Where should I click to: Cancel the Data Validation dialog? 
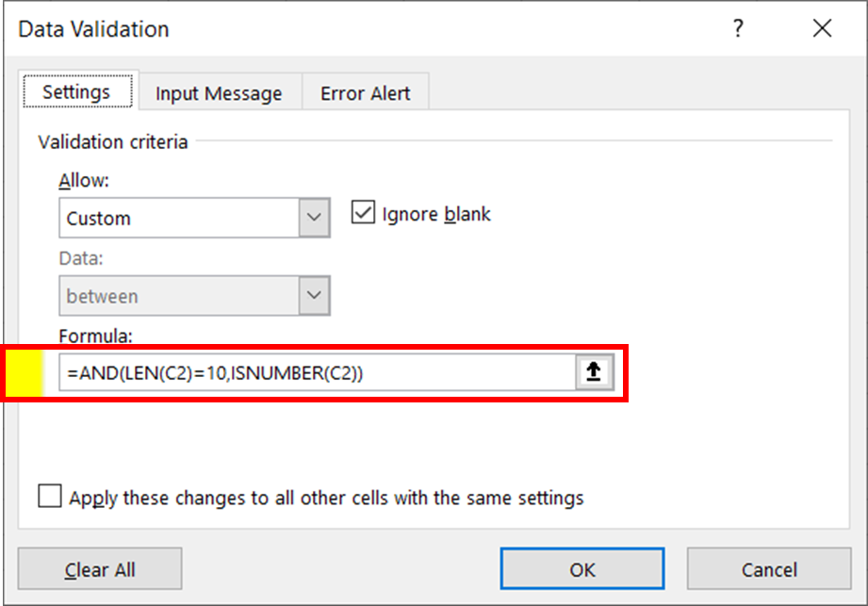click(769, 569)
